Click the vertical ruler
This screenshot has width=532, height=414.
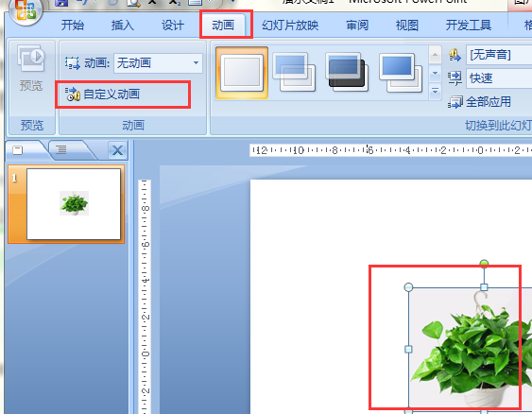145,297
